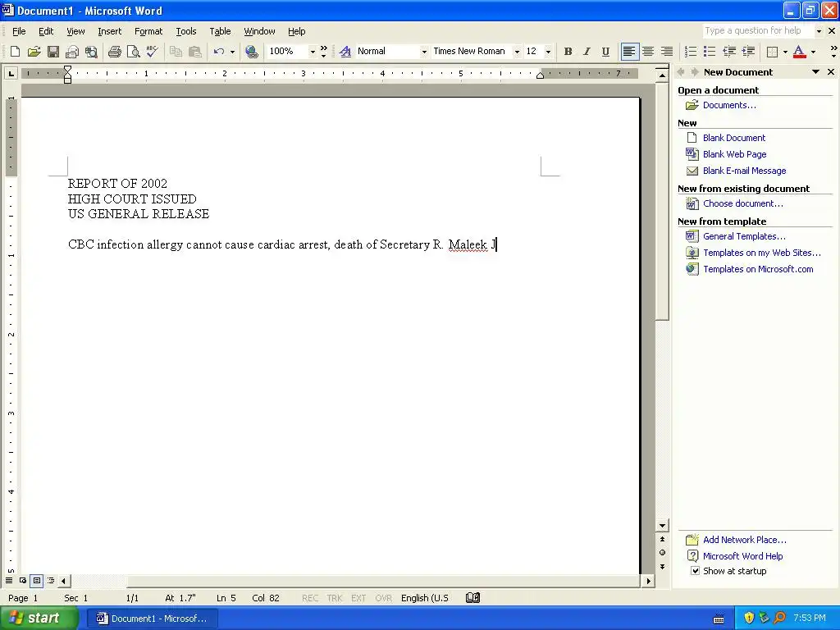Click the left indent marker on the ruler

point(67,80)
